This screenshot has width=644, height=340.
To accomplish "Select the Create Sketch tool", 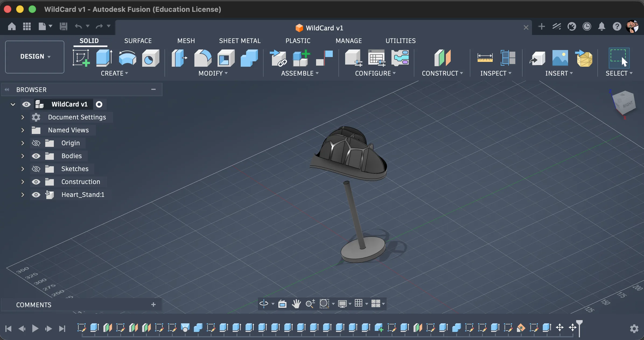I will (x=81, y=58).
